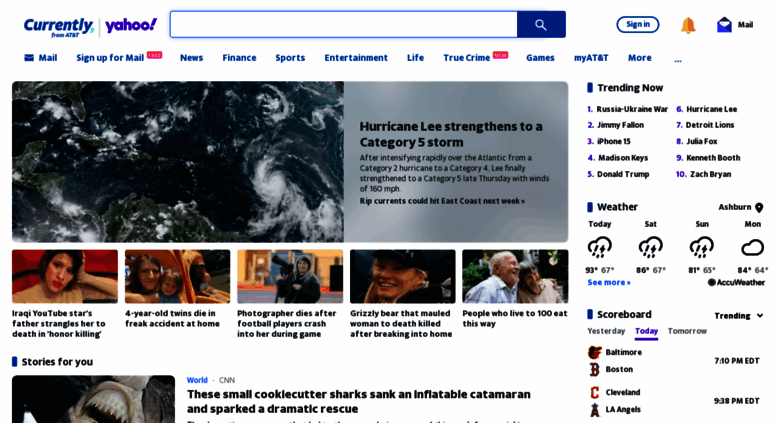Open the More navigation menu
Viewport: 777px width, 423px height.
(640, 58)
